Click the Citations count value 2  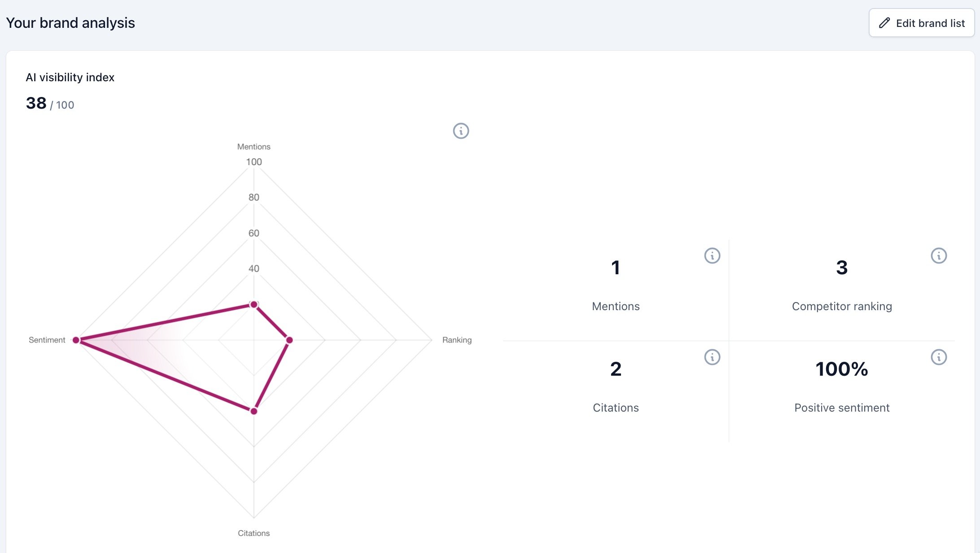(x=616, y=369)
